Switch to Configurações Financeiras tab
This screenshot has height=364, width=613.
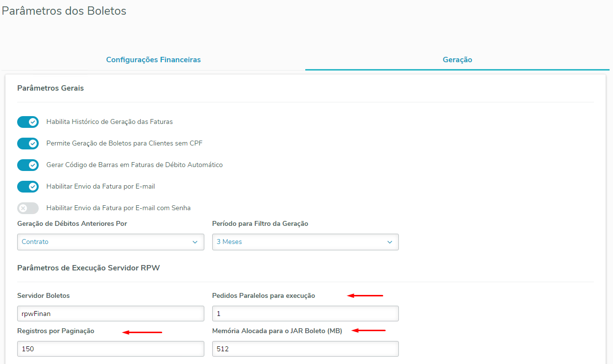pos(153,60)
